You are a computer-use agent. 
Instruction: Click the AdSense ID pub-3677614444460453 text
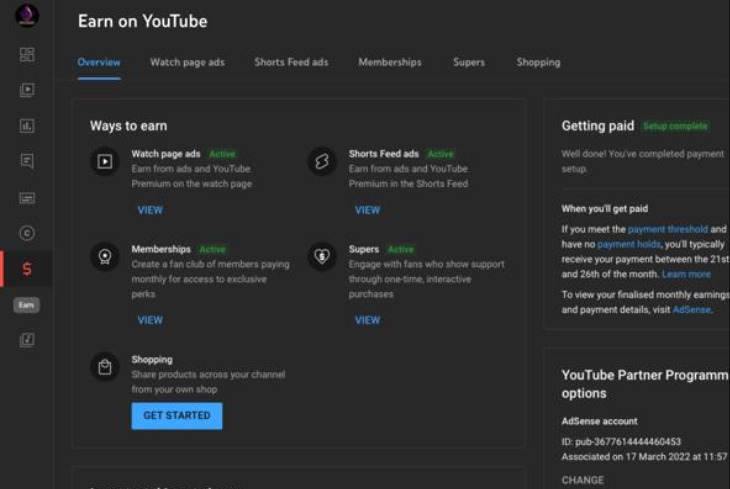(x=621, y=441)
